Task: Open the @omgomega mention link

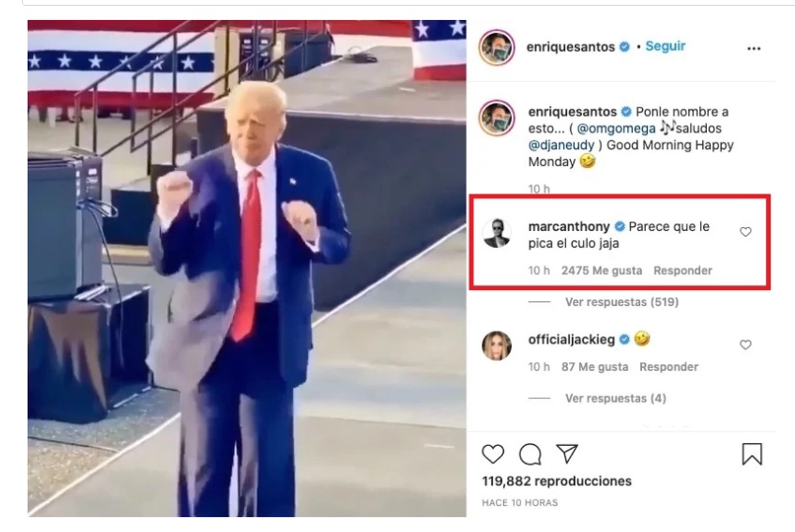Action: tap(616, 128)
